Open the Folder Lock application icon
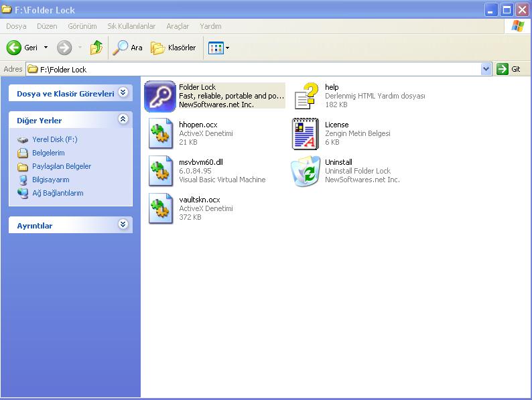 pyautogui.click(x=160, y=96)
